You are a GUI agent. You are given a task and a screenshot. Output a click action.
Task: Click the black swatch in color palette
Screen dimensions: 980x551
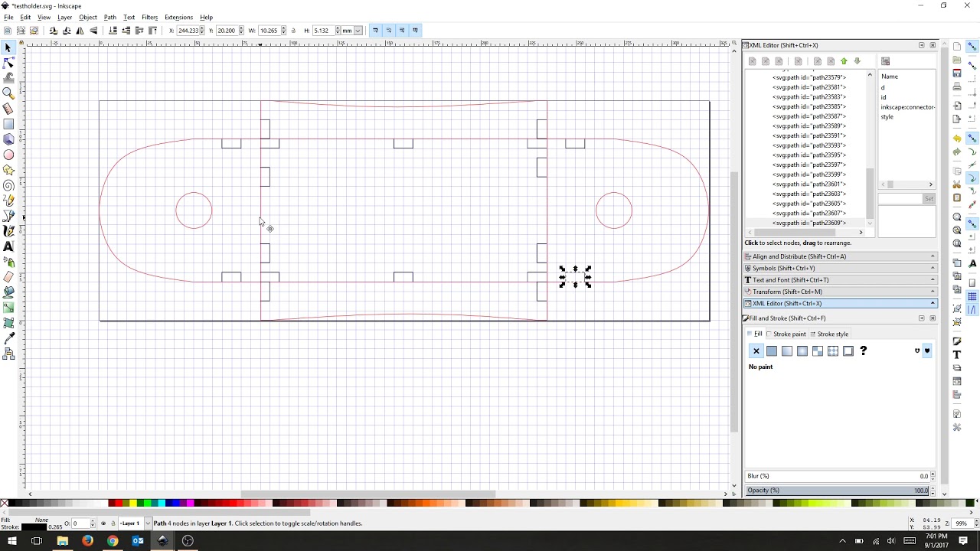13,503
